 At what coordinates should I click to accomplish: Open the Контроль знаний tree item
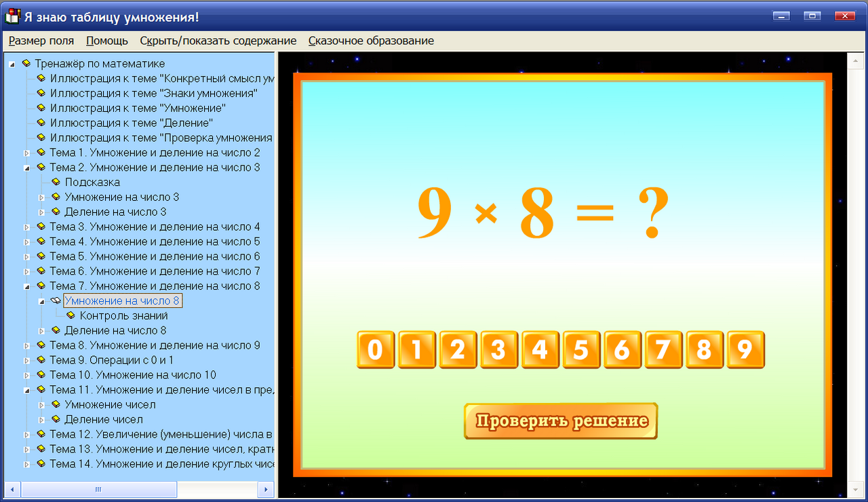(x=124, y=315)
